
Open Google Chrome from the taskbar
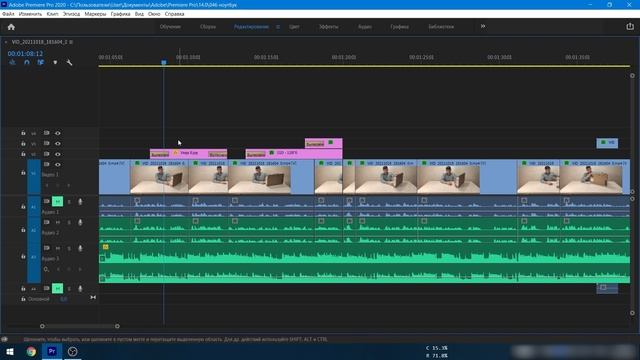pyautogui.click(x=31, y=351)
